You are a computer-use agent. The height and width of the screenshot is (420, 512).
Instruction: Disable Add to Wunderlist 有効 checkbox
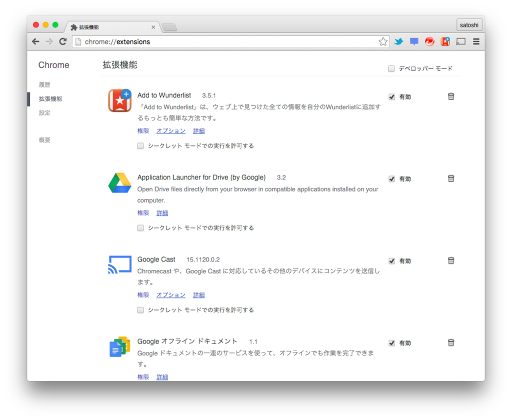tap(392, 96)
